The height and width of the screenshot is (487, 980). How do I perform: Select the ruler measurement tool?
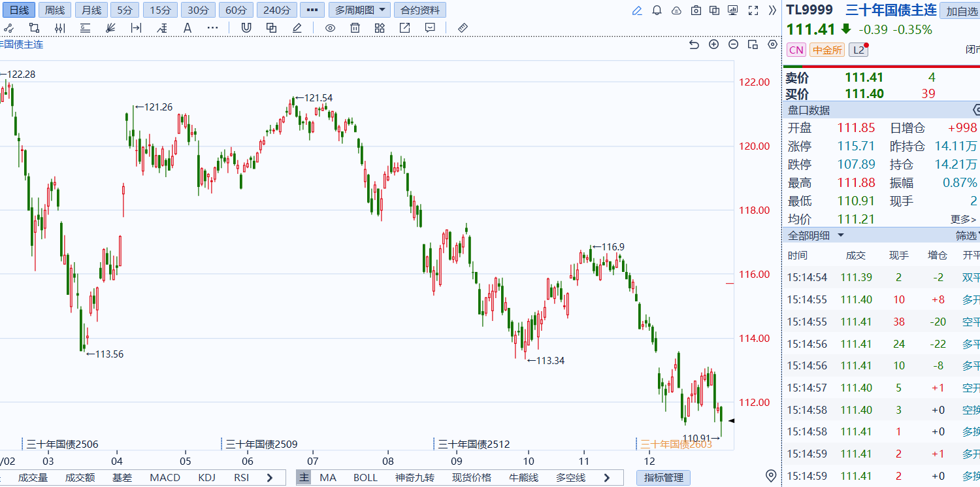point(463,27)
